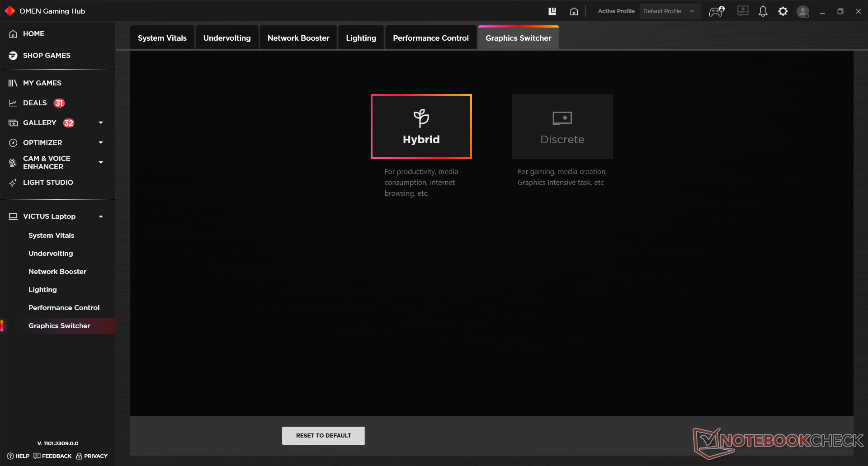Open the notifications bell

pyautogui.click(x=763, y=11)
